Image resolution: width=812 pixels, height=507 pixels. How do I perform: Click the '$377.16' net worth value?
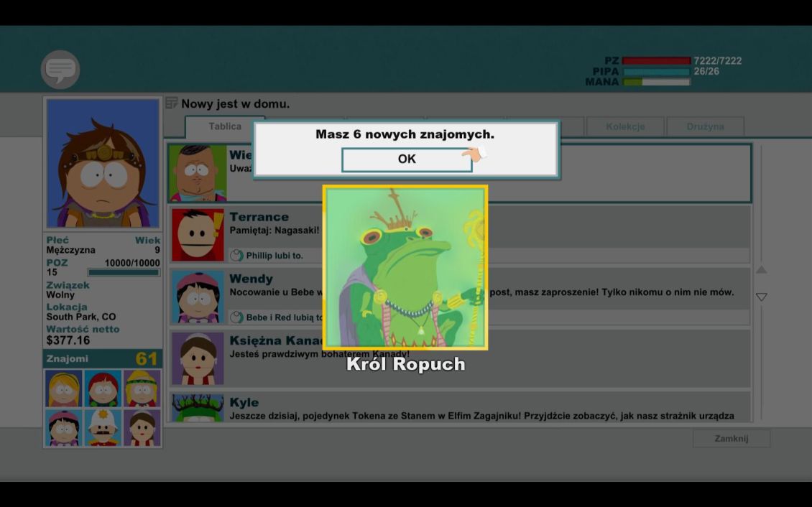coord(68,340)
